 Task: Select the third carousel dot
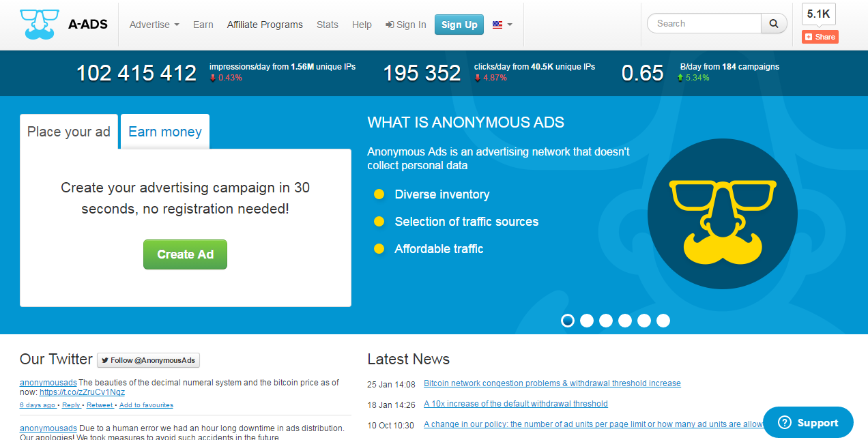[x=606, y=321]
